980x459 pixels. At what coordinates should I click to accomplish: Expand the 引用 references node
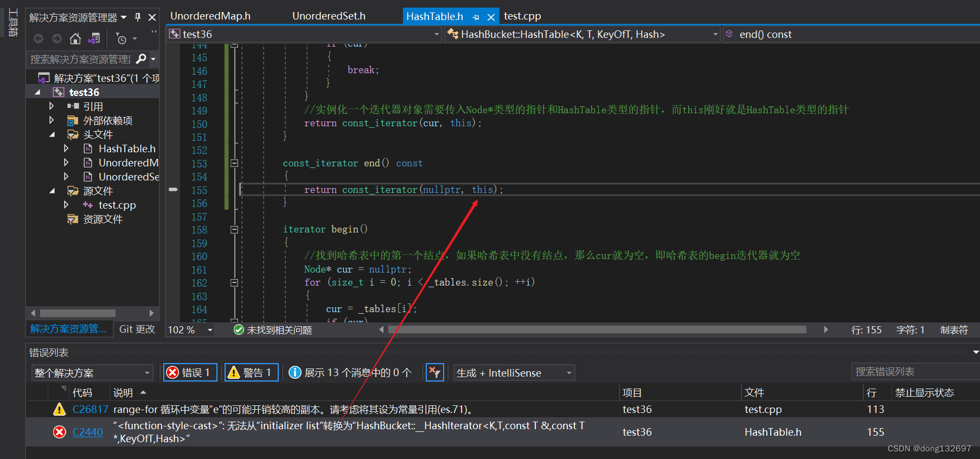(51, 106)
